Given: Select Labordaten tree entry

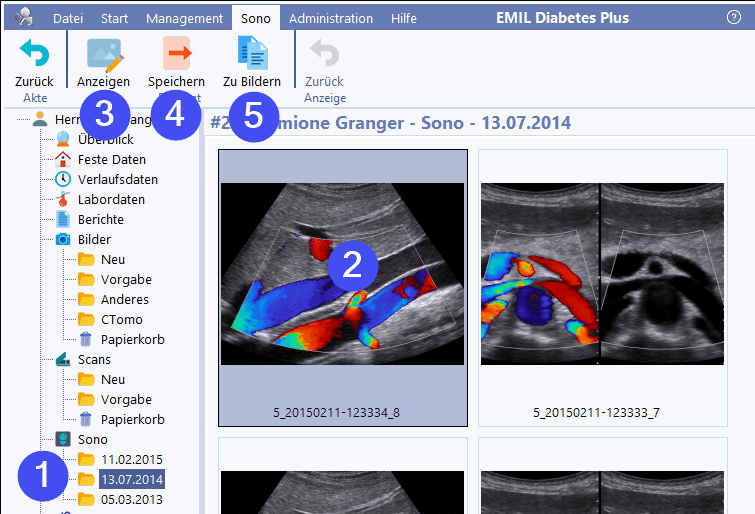Looking at the screenshot, I should pyautogui.click(x=111, y=199).
